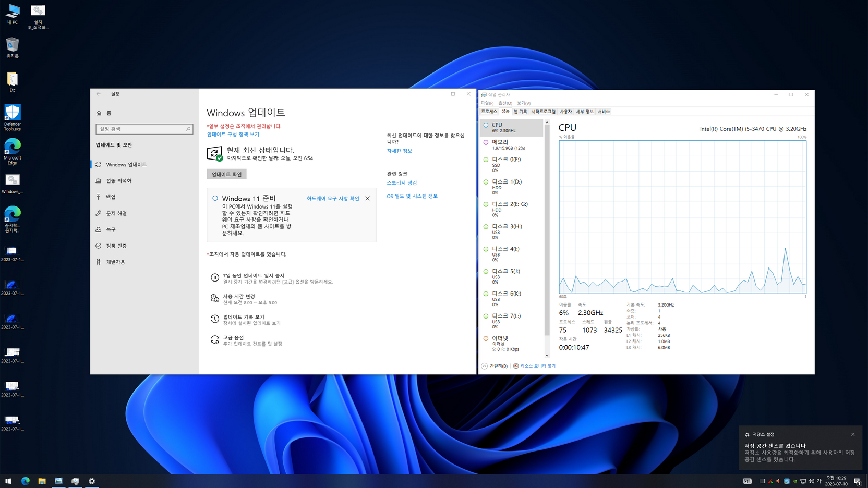Open the 보기(V) menu in Task Manager
Viewport: 868px width, 488px height.
click(524, 103)
